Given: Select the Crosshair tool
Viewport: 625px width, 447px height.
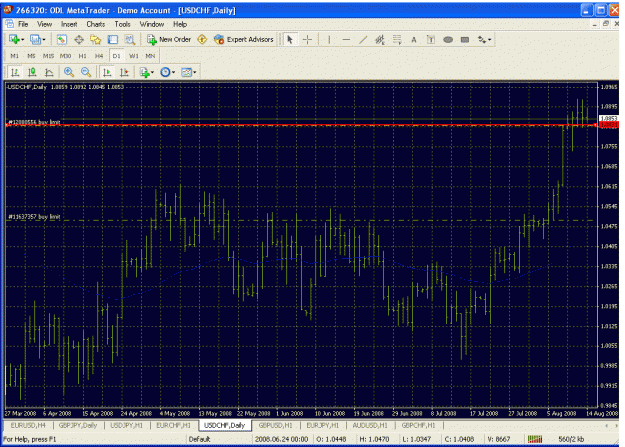Looking at the screenshot, I should point(307,39).
